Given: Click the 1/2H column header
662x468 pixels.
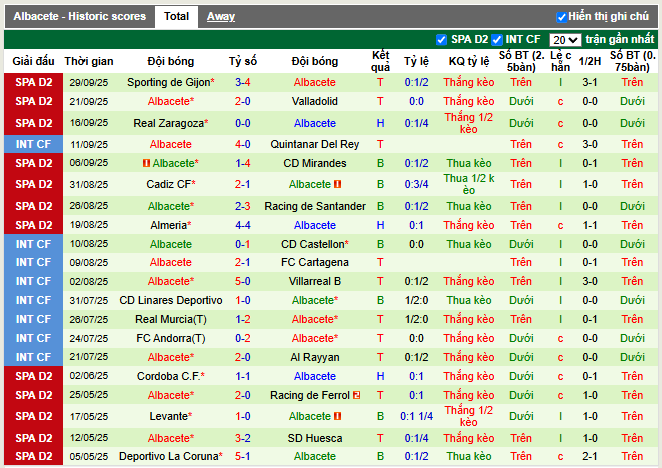Looking at the screenshot, I should point(589,61).
